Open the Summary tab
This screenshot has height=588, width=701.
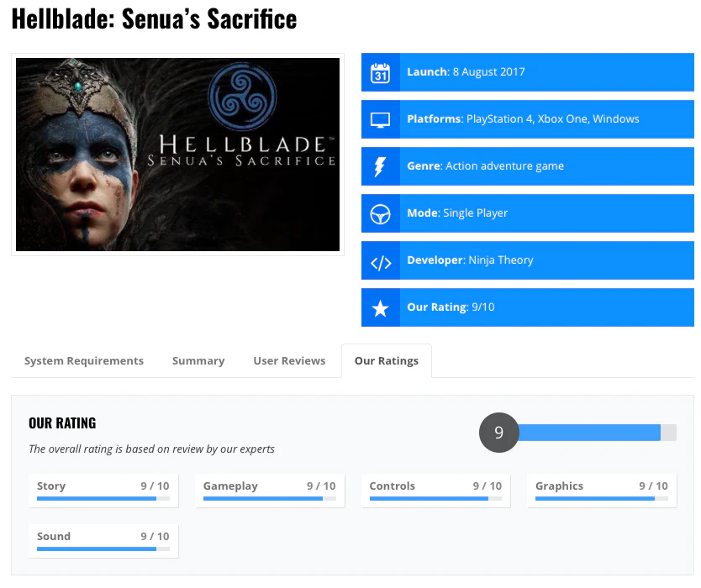pyautogui.click(x=198, y=360)
